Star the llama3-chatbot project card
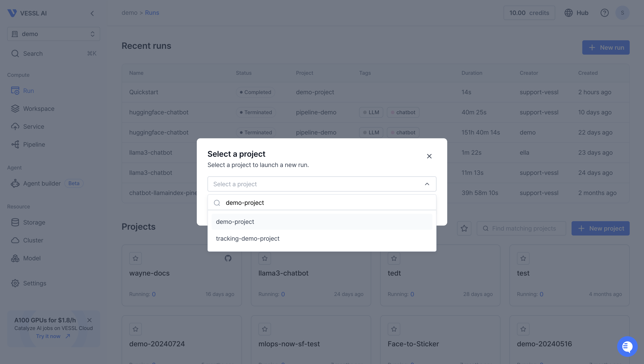Image resolution: width=644 pixels, height=364 pixels. tap(265, 258)
